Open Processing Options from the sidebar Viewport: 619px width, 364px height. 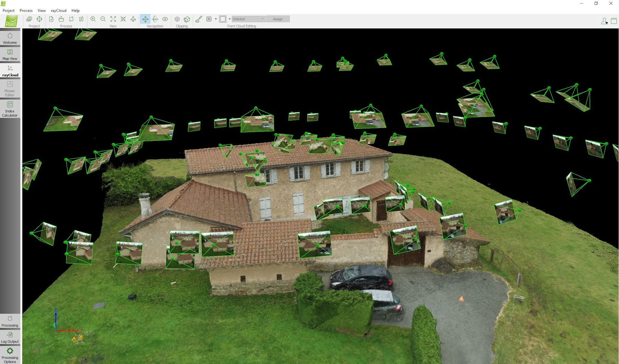point(10,354)
